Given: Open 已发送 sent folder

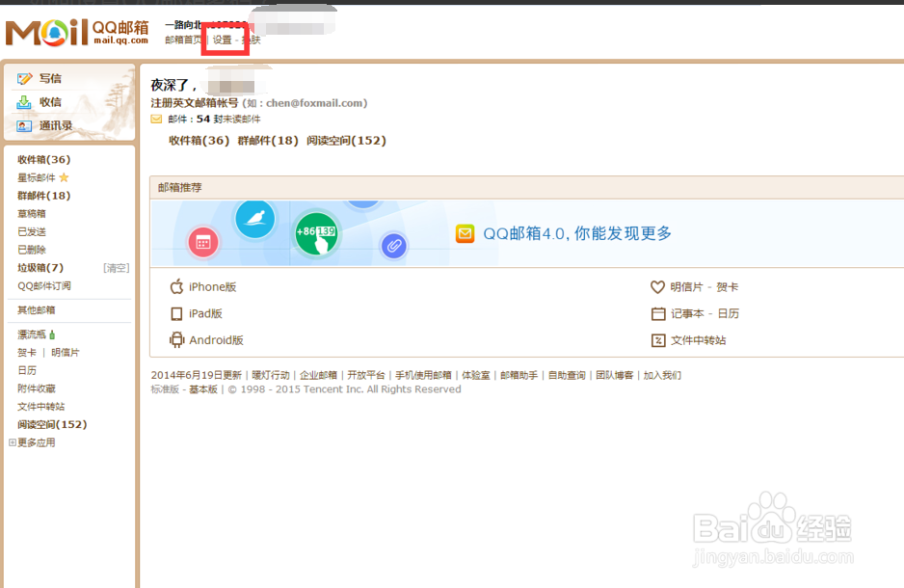Looking at the screenshot, I should 32,231.
